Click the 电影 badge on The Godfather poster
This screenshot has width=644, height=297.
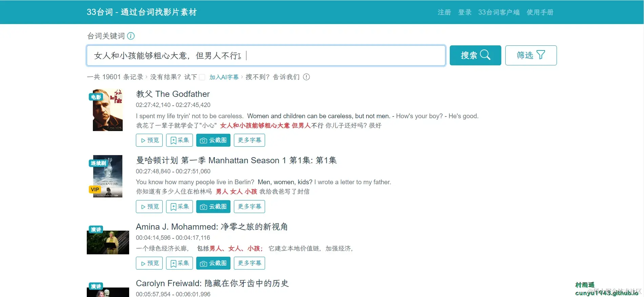(96, 97)
